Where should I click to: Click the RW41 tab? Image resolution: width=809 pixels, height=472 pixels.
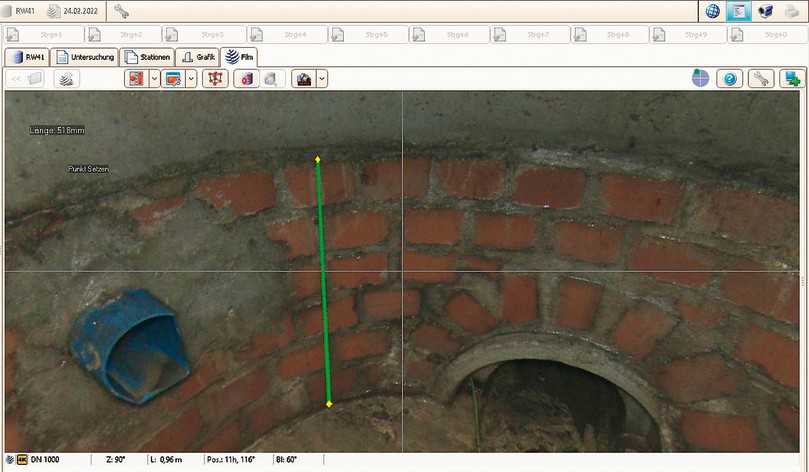(x=27, y=57)
